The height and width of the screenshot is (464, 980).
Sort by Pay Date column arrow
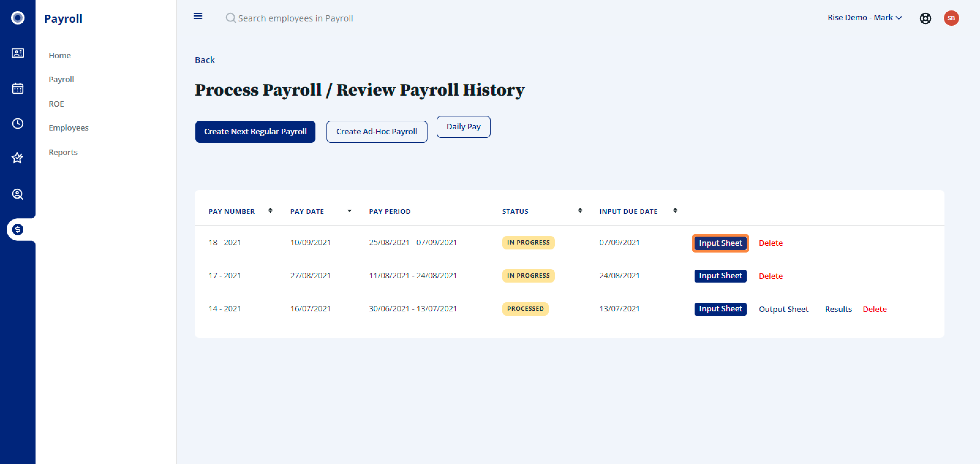click(349, 211)
